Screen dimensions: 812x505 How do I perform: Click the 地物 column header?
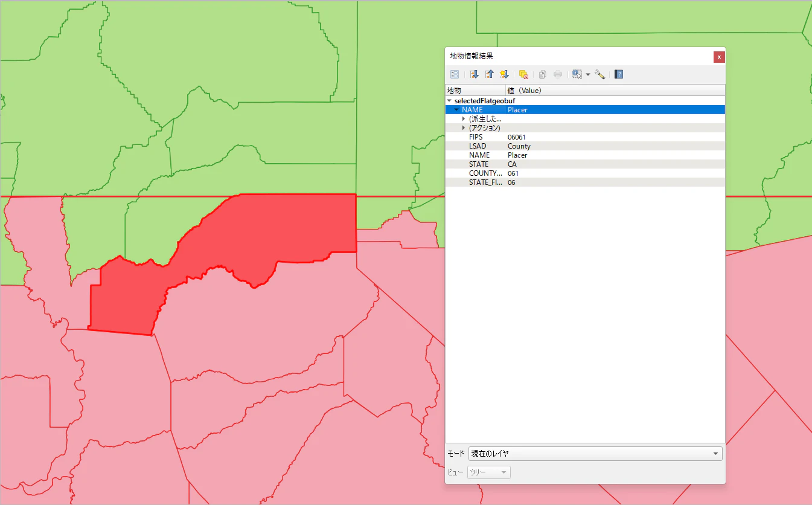pyautogui.click(x=475, y=91)
